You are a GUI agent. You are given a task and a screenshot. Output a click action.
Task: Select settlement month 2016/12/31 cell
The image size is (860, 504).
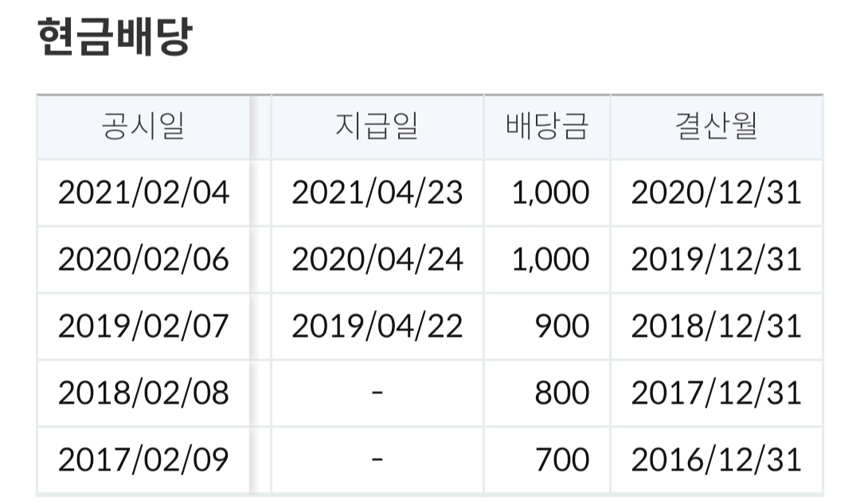click(717, 460)
